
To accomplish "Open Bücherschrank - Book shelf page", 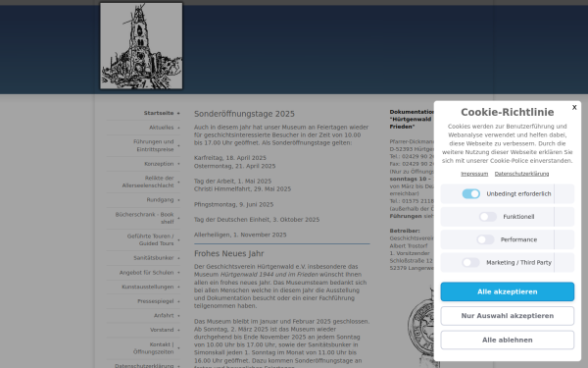I will (x=144, y=218).
